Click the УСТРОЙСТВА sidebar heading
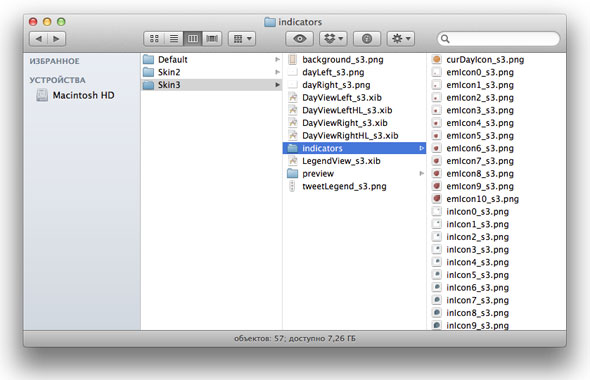 [x=58, y=80]
